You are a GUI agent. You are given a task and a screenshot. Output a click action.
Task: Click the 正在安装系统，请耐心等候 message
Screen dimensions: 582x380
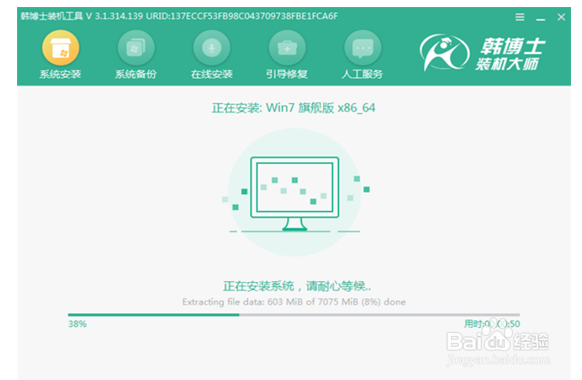297,286
